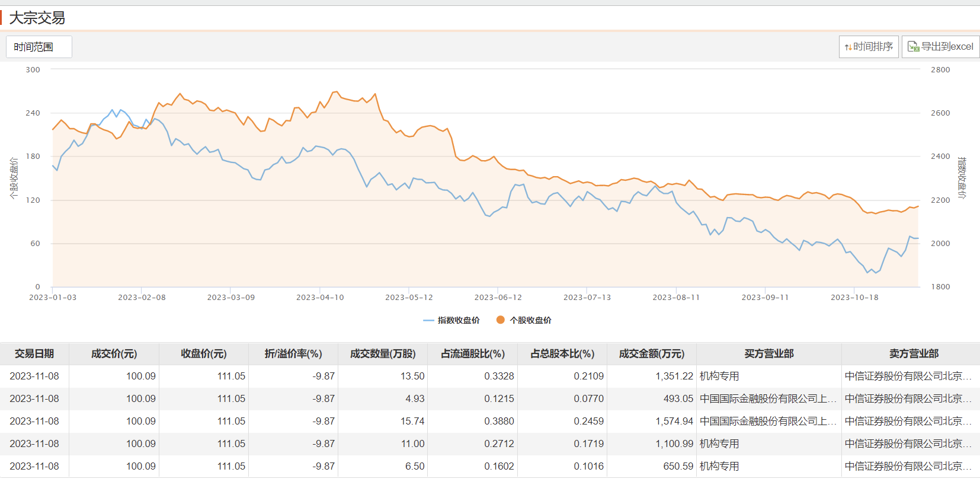
Task: Click the 买方营业部 column header
Action: (x=768, y=354)
